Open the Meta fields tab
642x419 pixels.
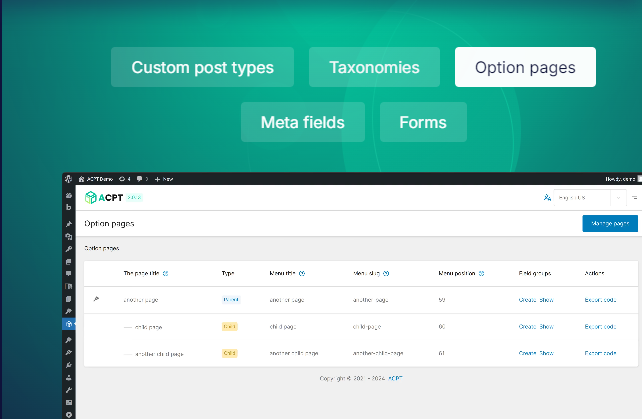pyautogui.click(x=302, y=123)
